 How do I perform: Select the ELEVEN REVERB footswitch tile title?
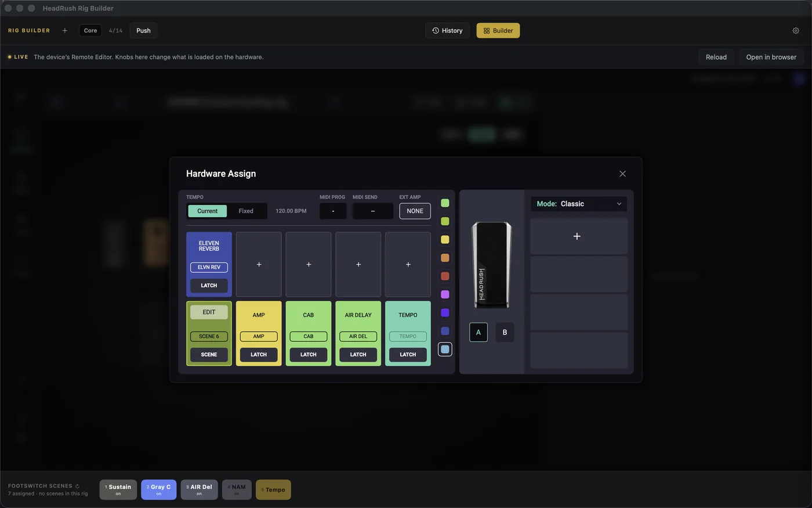tap(209, 246)
